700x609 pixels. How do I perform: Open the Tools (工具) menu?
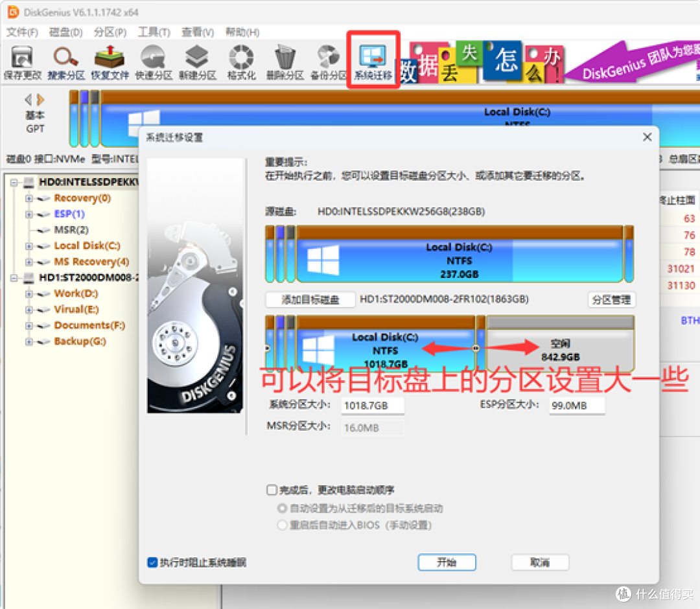pyautogui.click(x=154, y=32)
